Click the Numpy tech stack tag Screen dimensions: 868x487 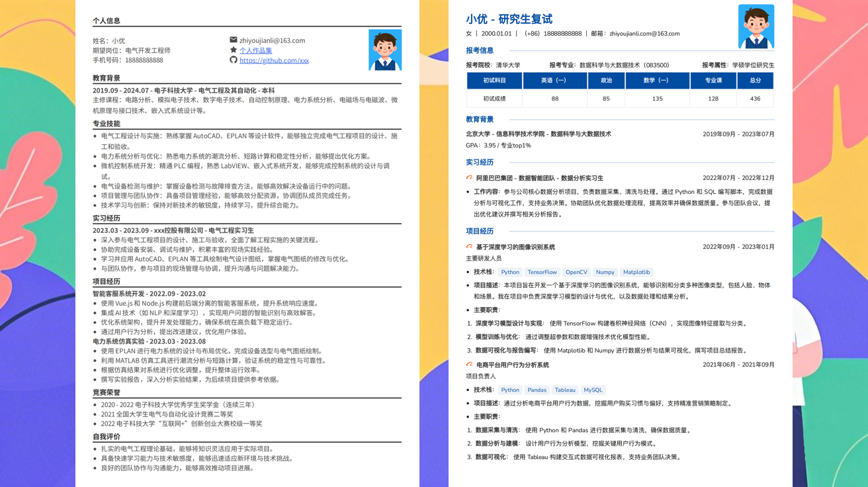click(x=605, y=272)
